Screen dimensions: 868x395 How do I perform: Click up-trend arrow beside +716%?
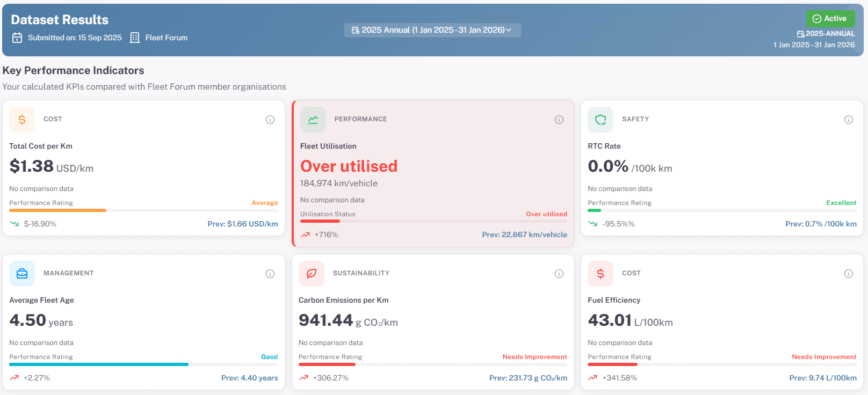tap(306, 235)
